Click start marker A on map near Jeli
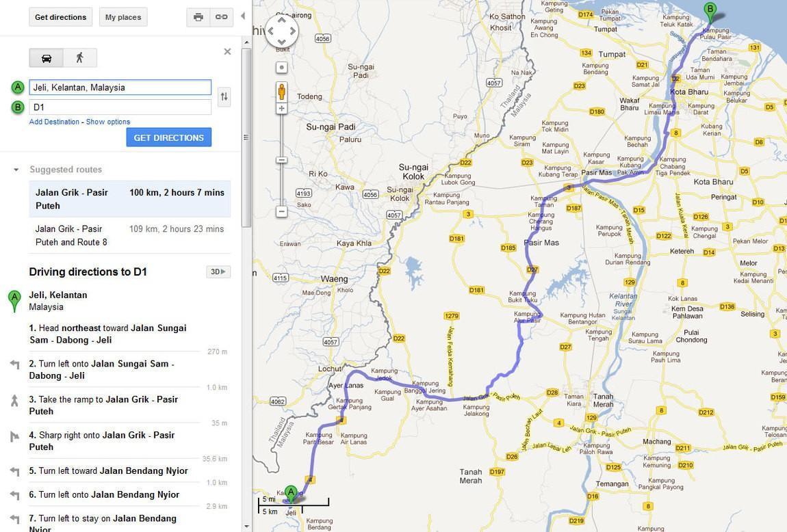787x532 pixels. [291, 493]
